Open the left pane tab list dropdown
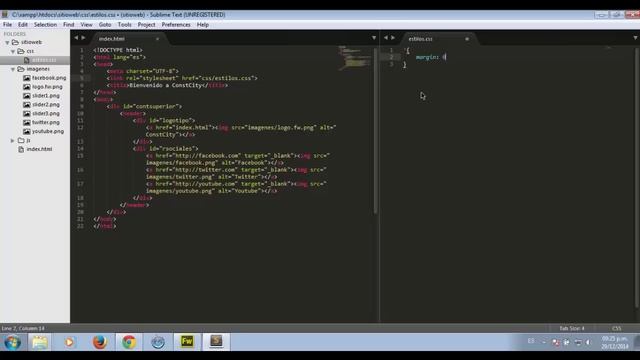This screenshot has width=640, height=360. coord(374,38)
